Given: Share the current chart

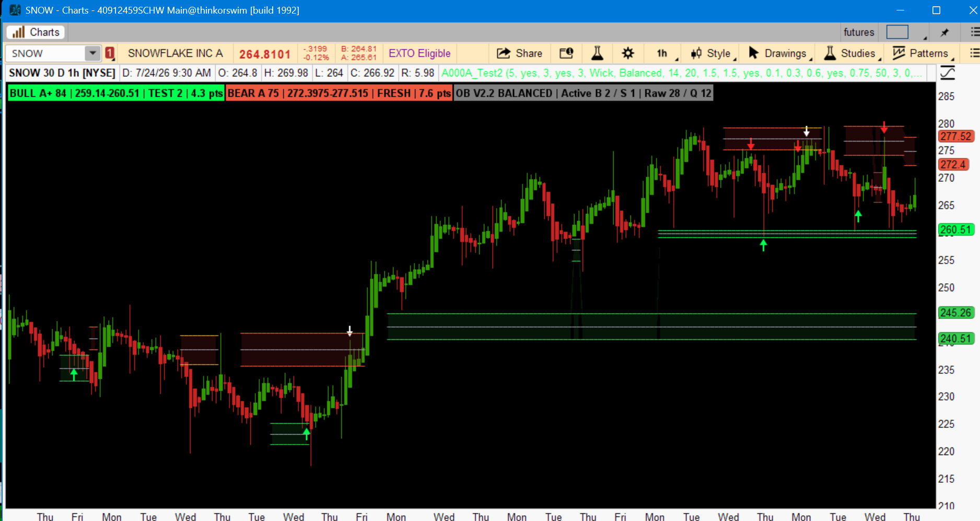Looking at the screenshot, I should pyautogui.click(x=519, y=53).
